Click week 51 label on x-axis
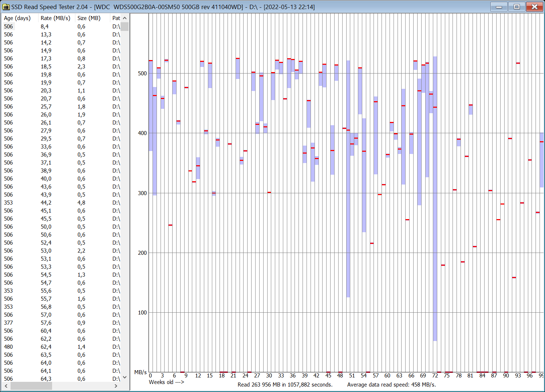 click(x=352, y=376)
